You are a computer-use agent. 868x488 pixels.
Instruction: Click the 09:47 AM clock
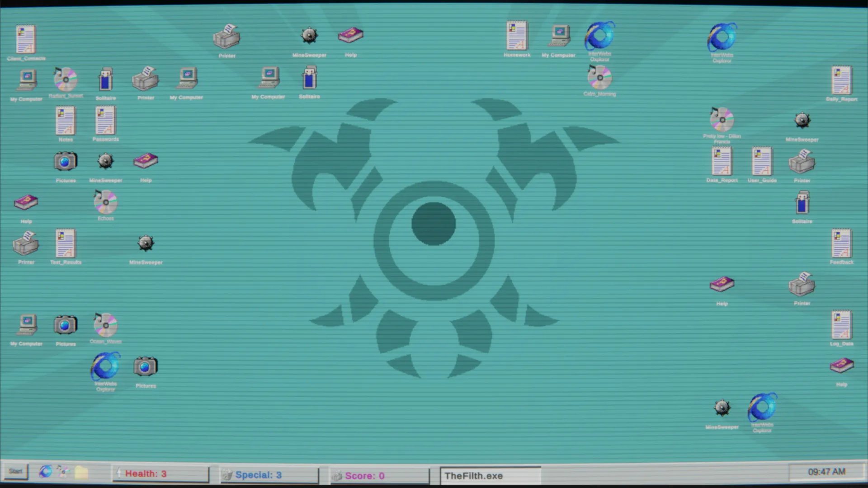point(826,472)
